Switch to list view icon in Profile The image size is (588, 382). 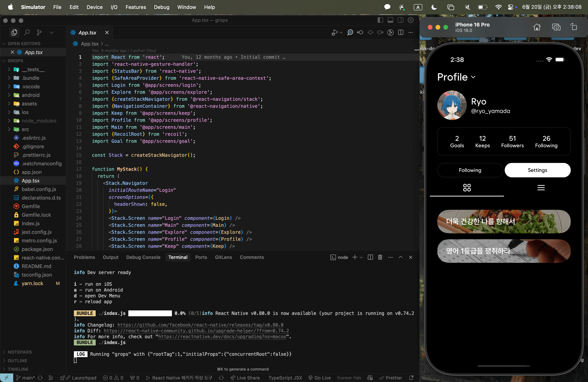541,188
